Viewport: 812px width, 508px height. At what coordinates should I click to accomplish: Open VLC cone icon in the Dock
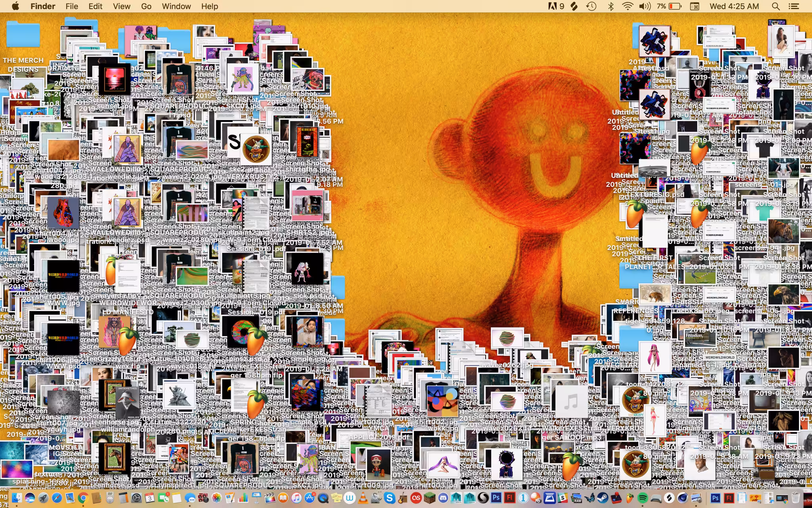pyautogui.click(x=363, y=498)
